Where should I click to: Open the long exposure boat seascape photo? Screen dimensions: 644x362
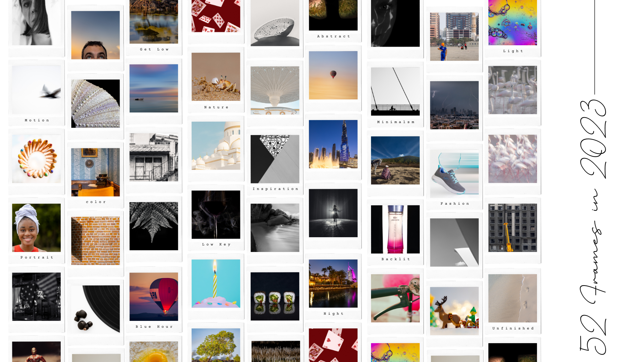154,88
